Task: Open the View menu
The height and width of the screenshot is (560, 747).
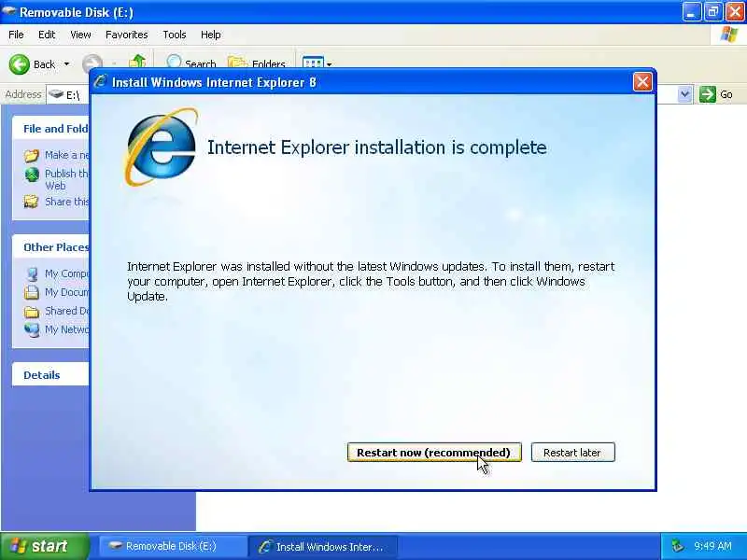Action: [x=80, y=35]
